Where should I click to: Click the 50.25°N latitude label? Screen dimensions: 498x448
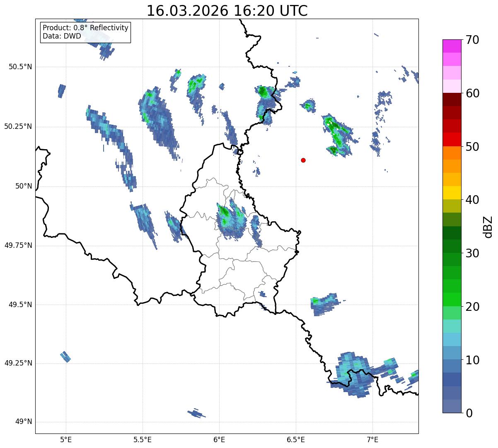(18, 126)
